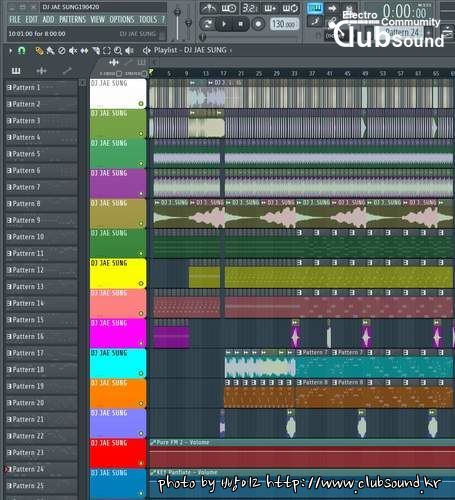Viewport: 455px width, 500px height.
Task: Switch pattern/song mode button
Action: (x=208, y=24)
